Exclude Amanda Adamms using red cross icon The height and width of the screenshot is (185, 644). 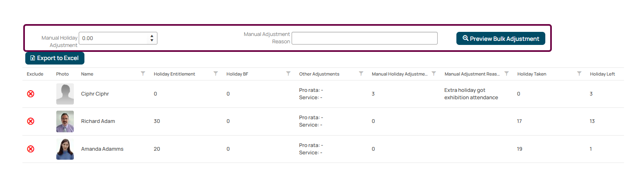[x=31, y=149]
